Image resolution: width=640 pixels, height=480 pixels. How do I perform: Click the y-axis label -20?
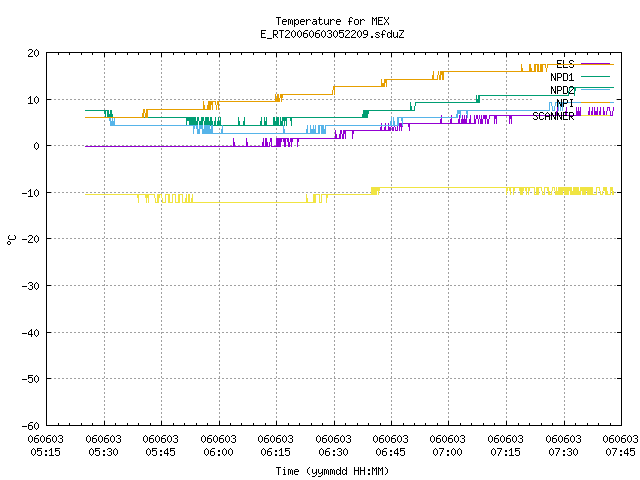pyautogui.click(x=31, y=239)
